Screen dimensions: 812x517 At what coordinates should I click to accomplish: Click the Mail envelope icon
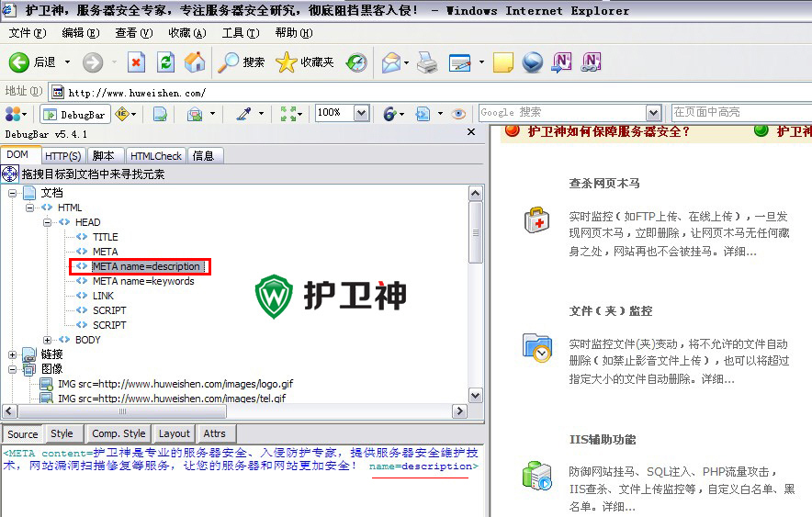pyautogui.click(x=391, y=62)
